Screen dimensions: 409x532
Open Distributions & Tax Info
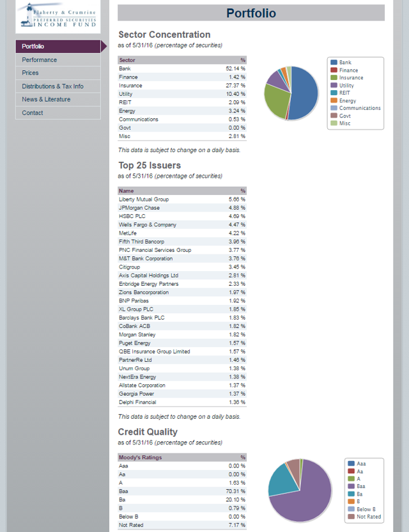point(58,86)
